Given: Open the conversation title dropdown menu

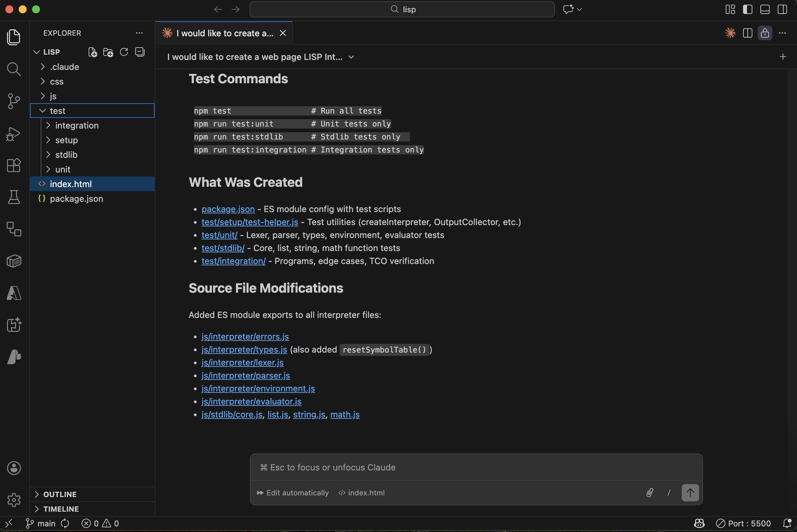Looking at the screenshot, I should [351, 57].
